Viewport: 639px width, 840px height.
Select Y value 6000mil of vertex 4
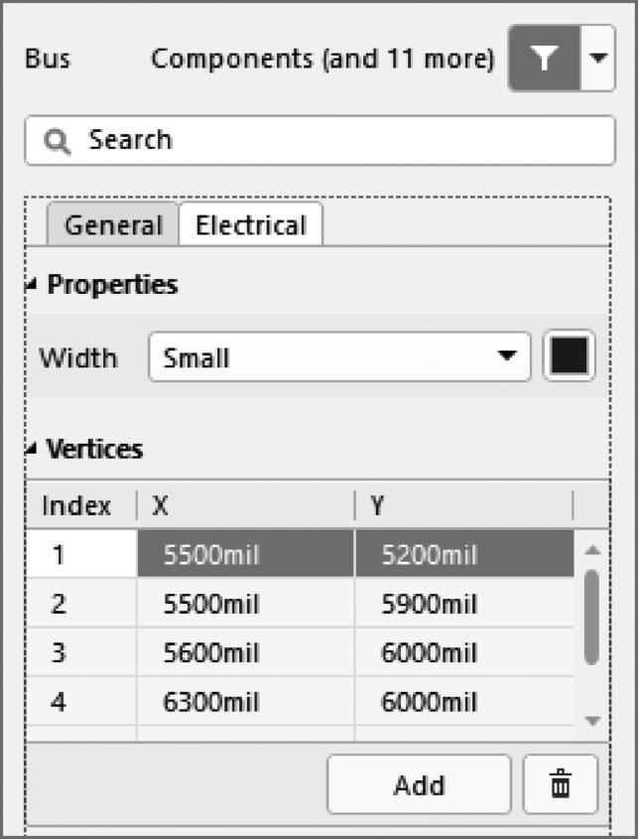pos(462,703)
